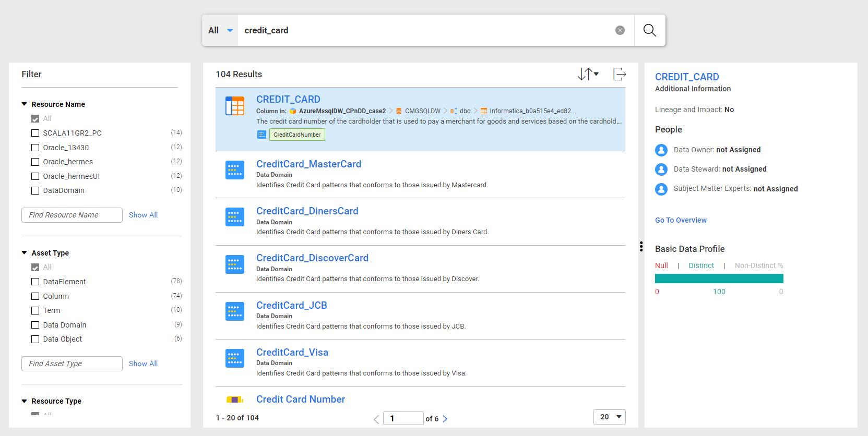Viewport: 868px width, 436px height.
Task: Click the magnifier search button
Action: click(649, 30)
